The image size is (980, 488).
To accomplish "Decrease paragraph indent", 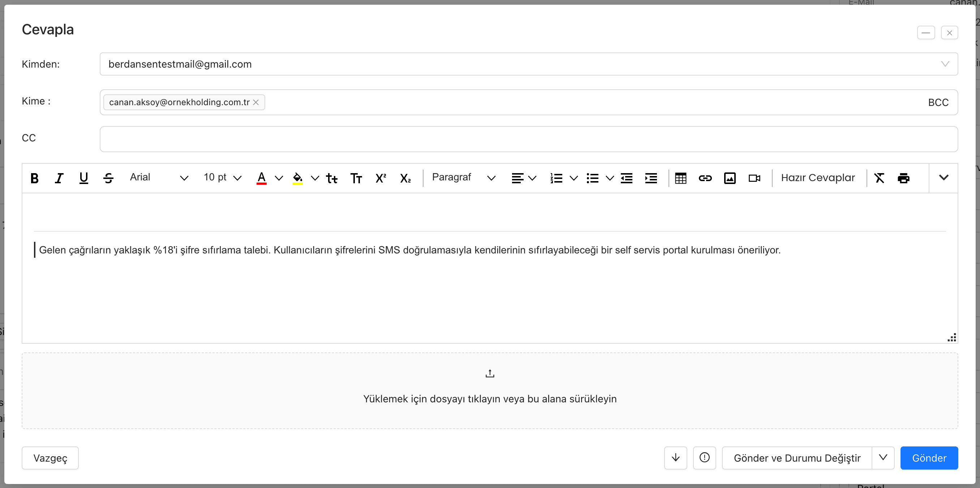I will [627, 178].
